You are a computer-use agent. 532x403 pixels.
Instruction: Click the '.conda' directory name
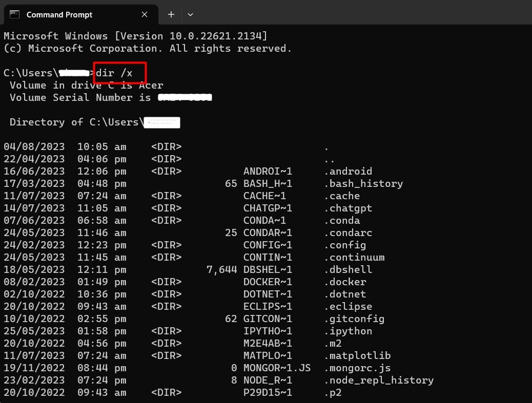[342, 220]
